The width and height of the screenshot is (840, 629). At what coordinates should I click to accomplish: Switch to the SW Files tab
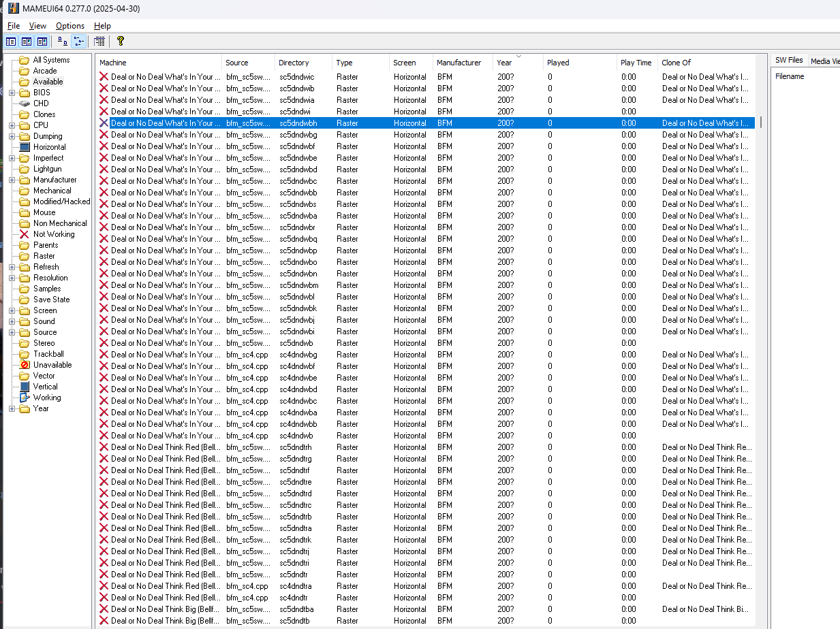click(x=789, y=61)
